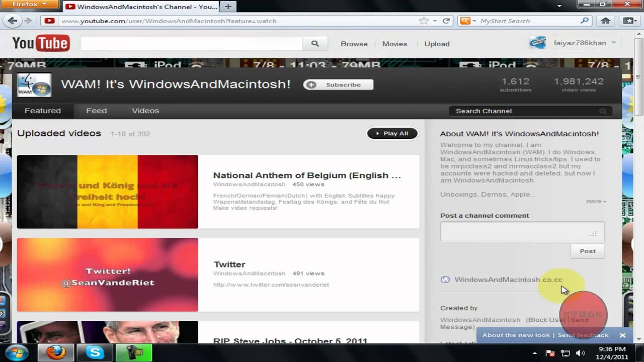Dismiss the new look feedback bar
The height and width of the screenshot is (362, 644).
pos(622,335)
